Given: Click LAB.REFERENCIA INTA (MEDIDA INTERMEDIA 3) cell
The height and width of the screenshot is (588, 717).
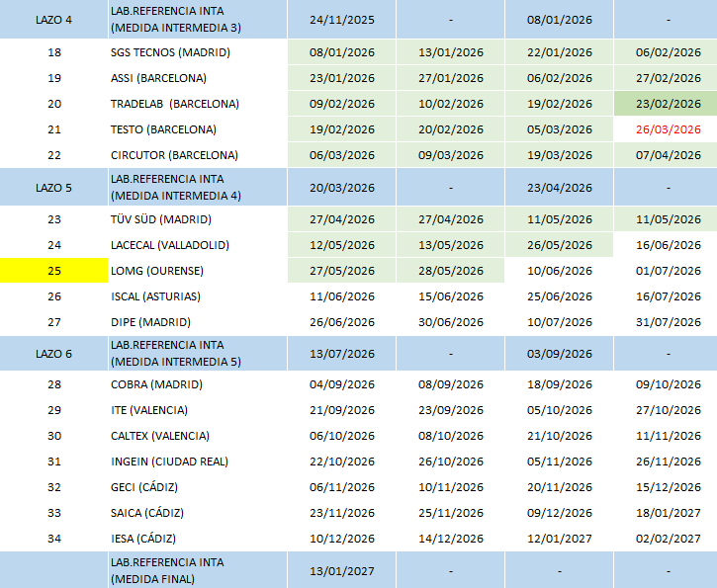Looking at the screenshot, I should (197, 20).
